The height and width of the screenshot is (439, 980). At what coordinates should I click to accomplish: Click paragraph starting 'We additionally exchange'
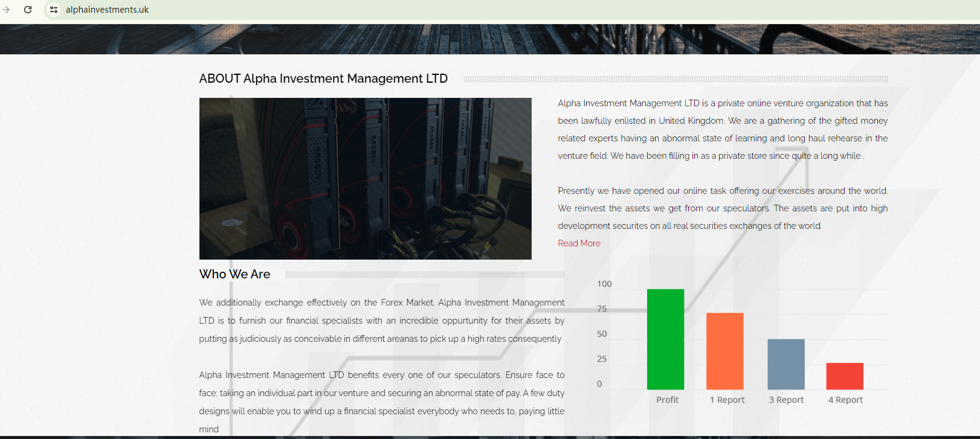click(381, 321)
